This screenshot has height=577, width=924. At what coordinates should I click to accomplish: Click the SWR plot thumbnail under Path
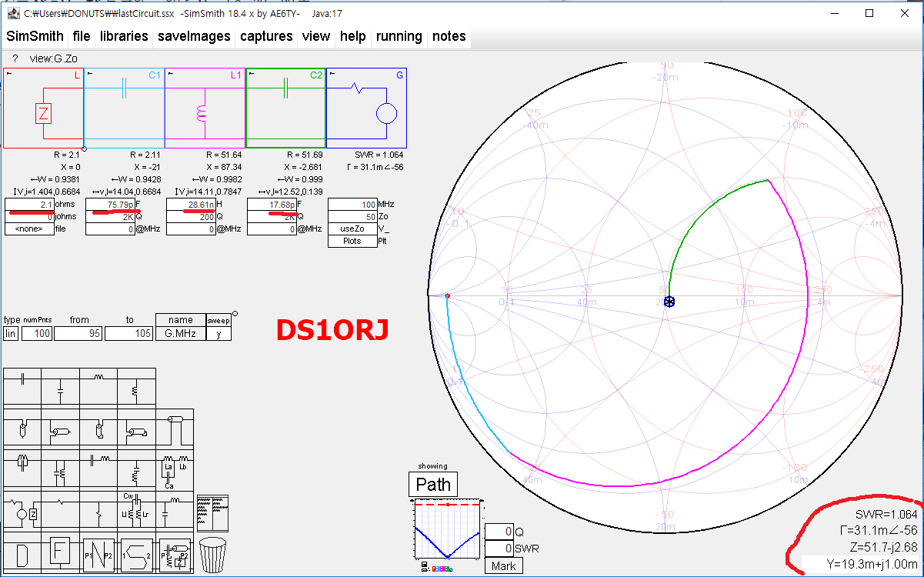tap(448, 529)
